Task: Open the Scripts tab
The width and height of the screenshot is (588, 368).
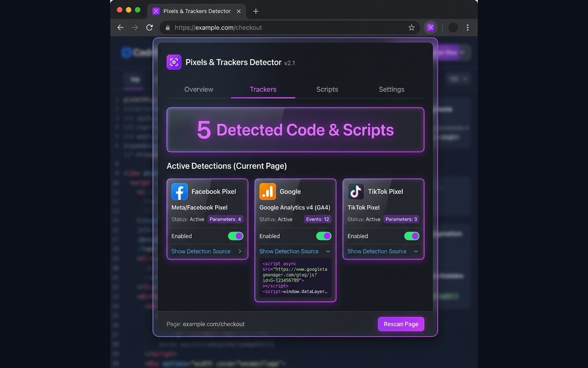Action: 327,89
